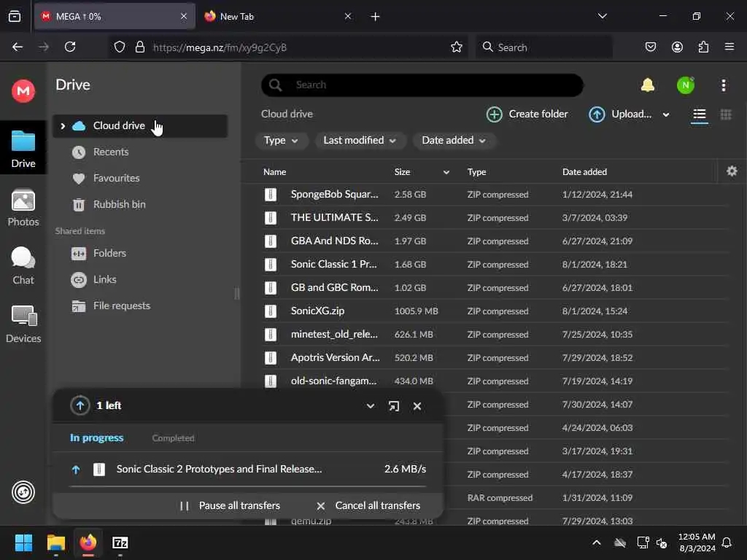Open site security padlock info

click(139, 47)
